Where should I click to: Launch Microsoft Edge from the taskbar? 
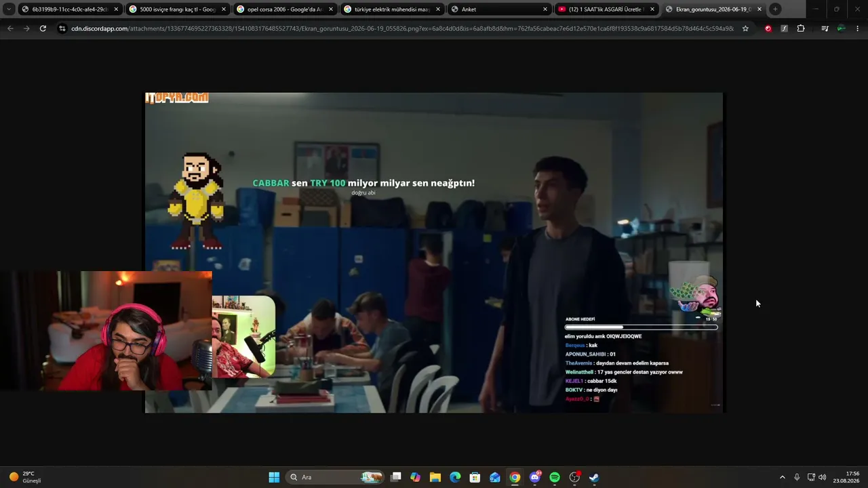click(455, 477)
